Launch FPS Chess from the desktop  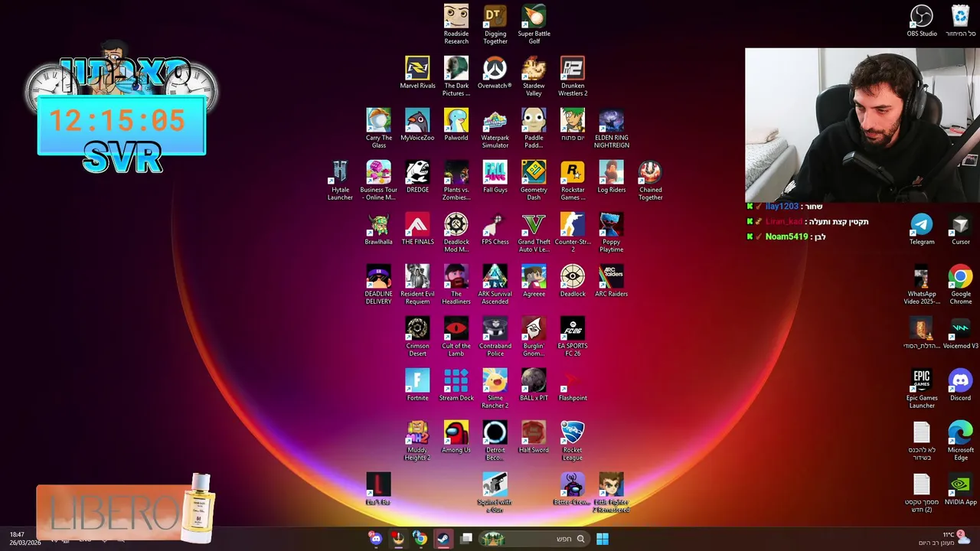pyautogui.click(x=495, y=229)
